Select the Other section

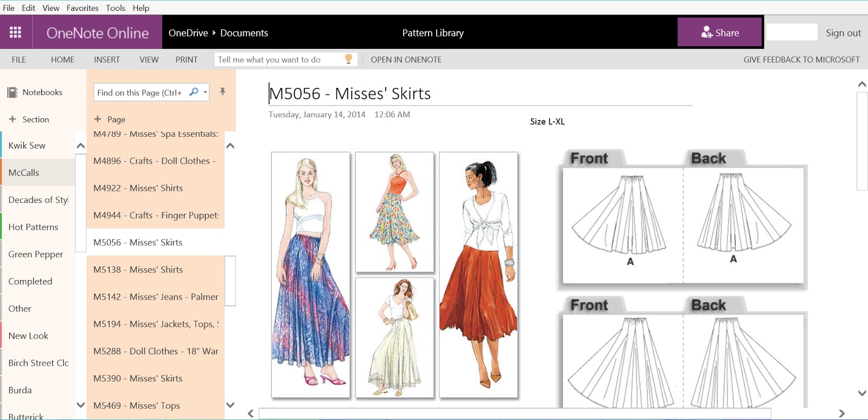click(38, 308)
